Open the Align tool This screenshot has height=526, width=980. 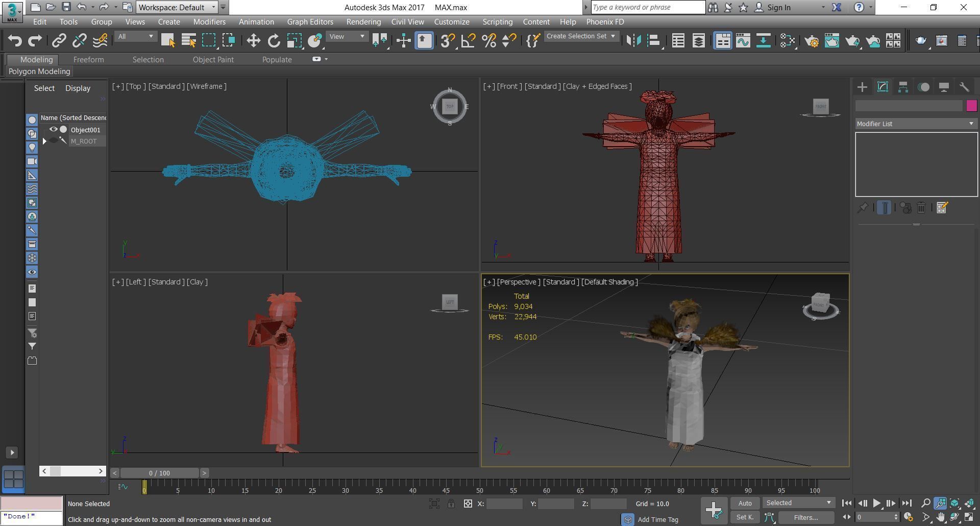pos(654,41)
